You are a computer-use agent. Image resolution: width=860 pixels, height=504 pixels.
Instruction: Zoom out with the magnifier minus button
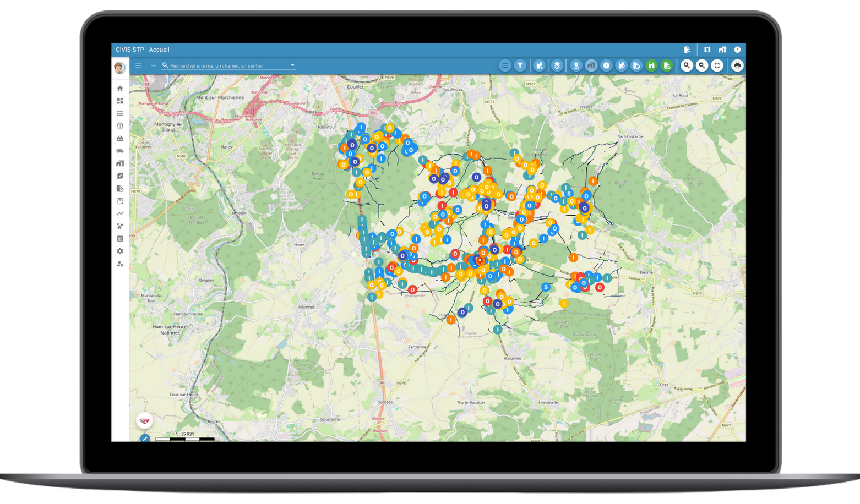tap(702, 65)
